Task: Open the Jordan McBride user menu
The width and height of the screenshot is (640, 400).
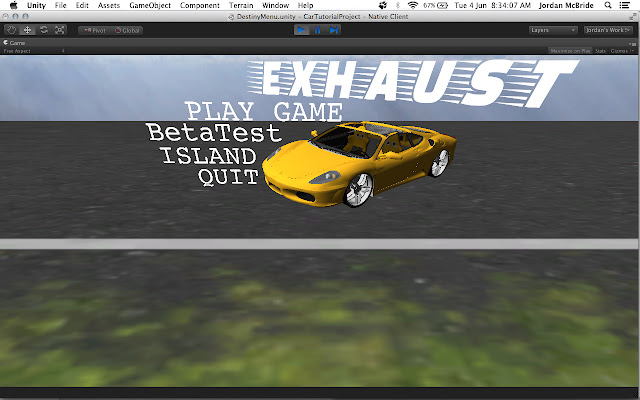Action: coord(565,5)
